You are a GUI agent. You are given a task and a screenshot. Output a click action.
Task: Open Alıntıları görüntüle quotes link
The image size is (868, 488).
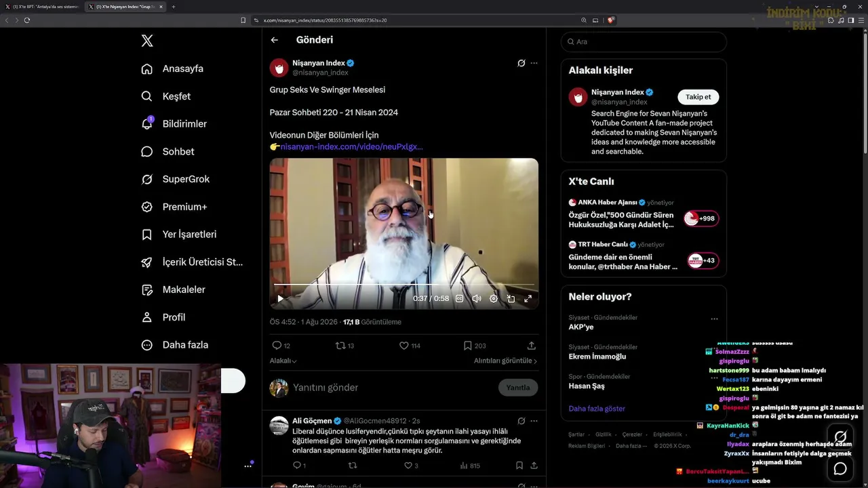tap(505, 361)
